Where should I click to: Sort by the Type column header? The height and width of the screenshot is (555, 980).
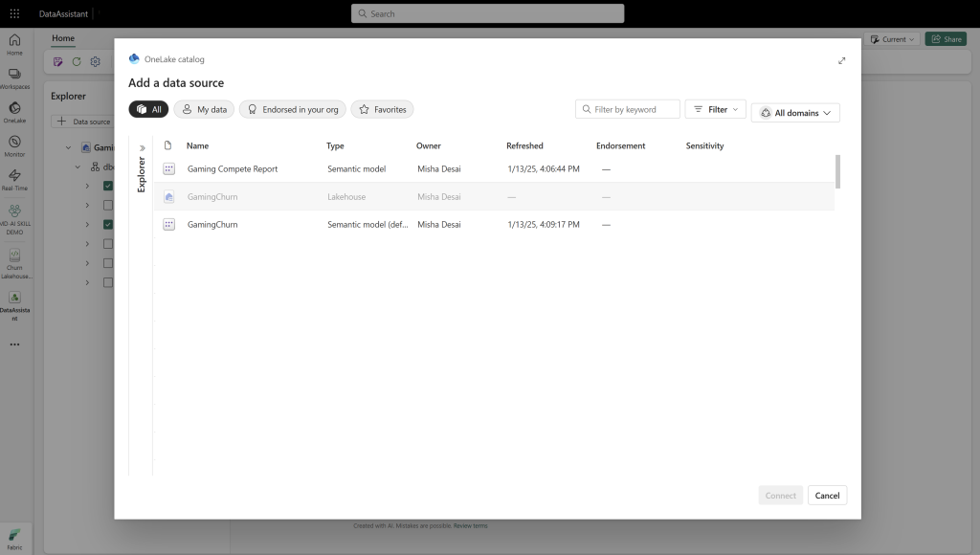pos(335,145)
